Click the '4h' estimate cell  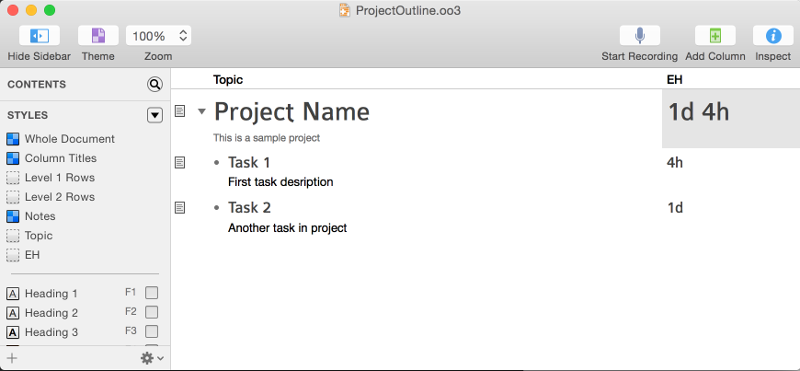coord(674,163)
